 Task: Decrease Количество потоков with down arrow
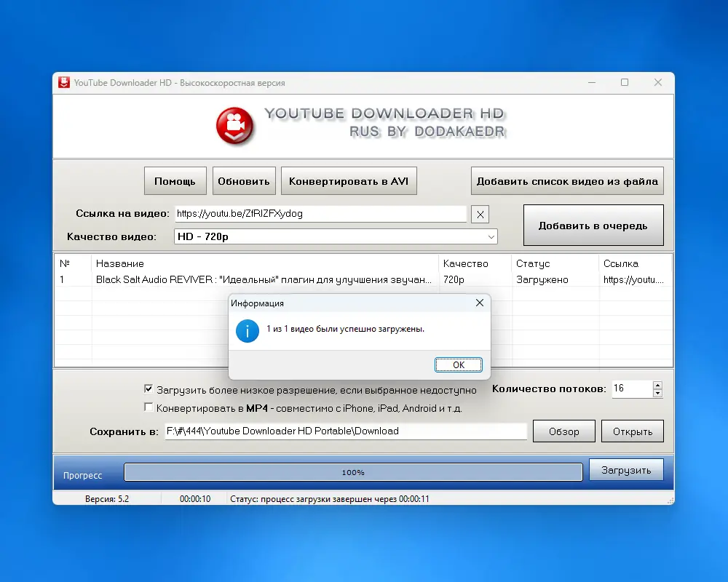click(657, 393)
